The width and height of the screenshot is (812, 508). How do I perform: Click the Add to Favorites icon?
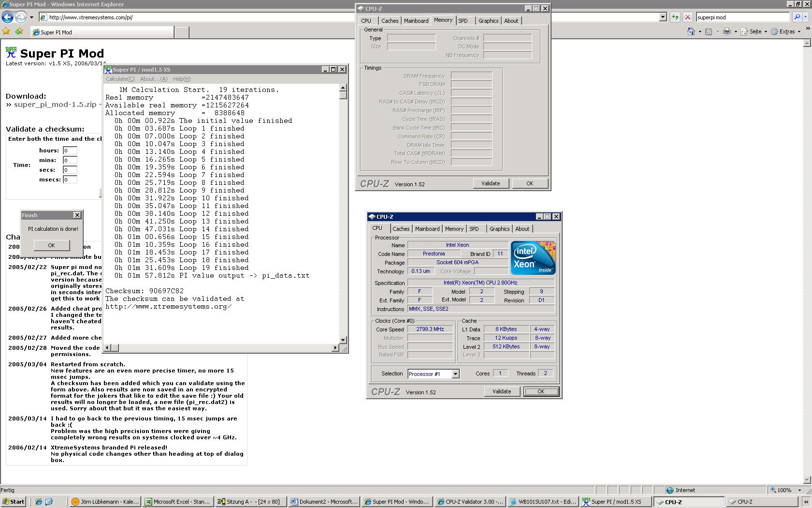click(19, 31)
